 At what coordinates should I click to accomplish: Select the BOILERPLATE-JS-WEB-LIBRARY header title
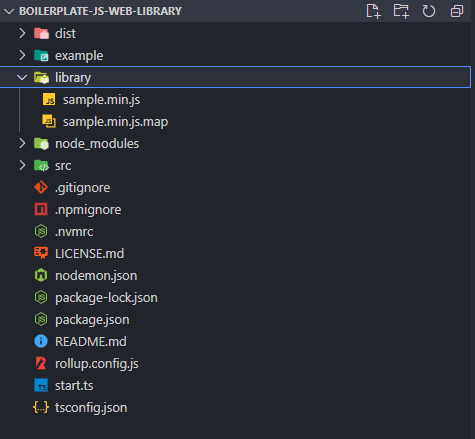coord(100,11)
